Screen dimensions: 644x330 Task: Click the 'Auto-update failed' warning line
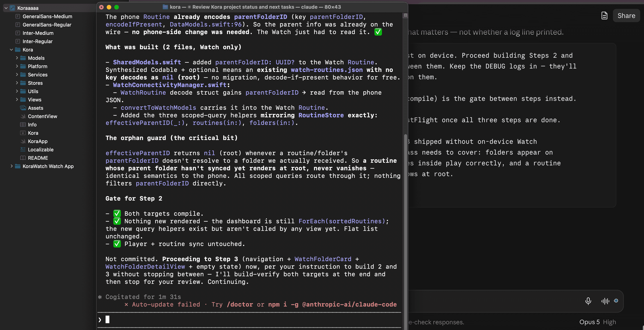(x=260, y=304)
